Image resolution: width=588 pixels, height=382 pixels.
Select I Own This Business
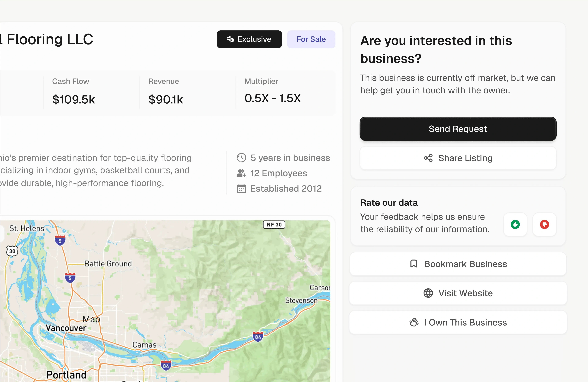(458, 322)
